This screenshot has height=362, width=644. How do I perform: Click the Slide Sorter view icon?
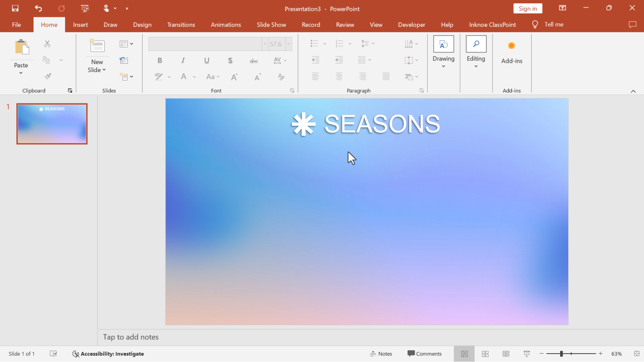(x=485, y=354)
